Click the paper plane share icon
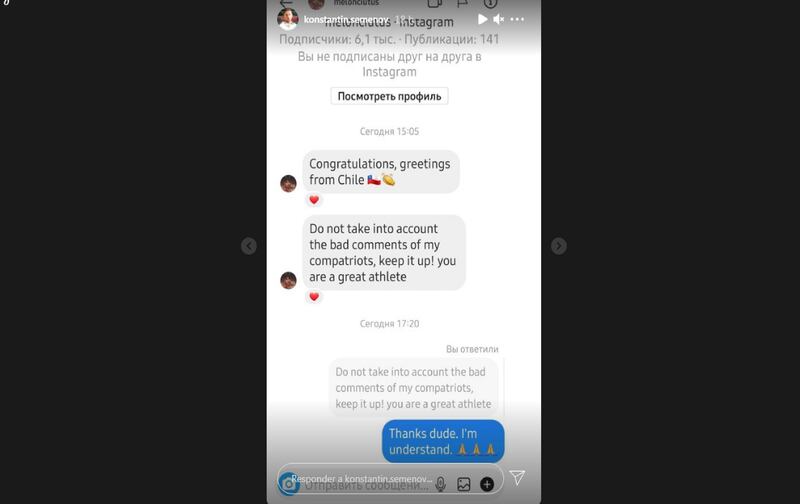Viewport: 800px width, 504px height. point(517,477)
